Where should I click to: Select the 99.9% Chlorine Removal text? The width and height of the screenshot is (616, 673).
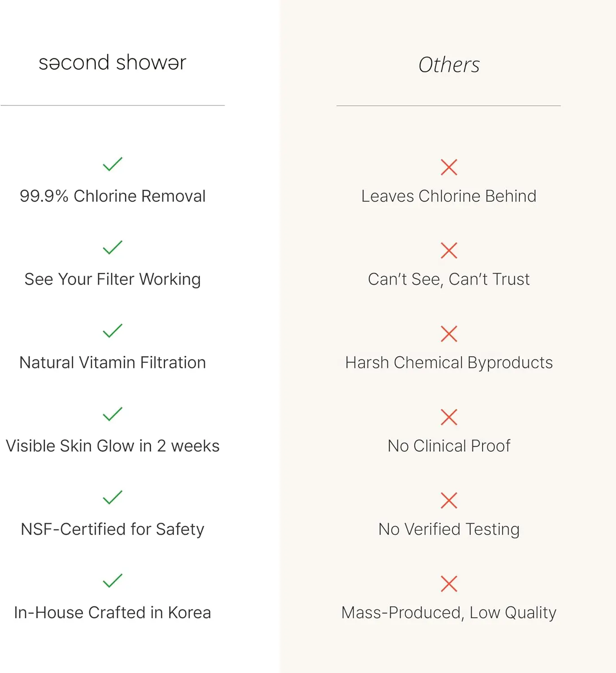point(112,196)
